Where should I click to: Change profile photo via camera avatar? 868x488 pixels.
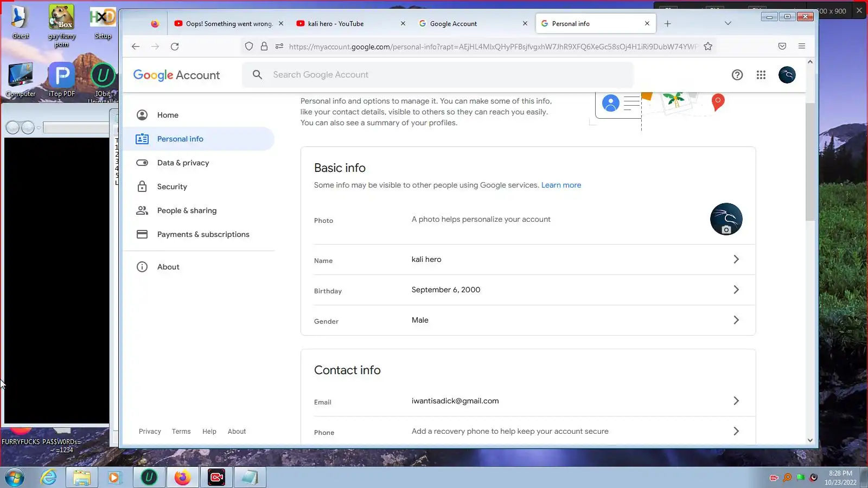point(726,219)
